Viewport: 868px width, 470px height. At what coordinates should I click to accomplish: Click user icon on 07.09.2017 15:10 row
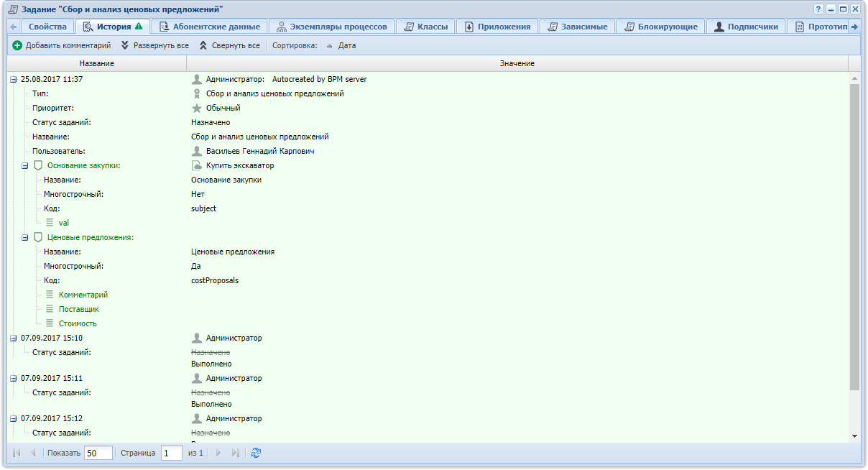[197, 338]
